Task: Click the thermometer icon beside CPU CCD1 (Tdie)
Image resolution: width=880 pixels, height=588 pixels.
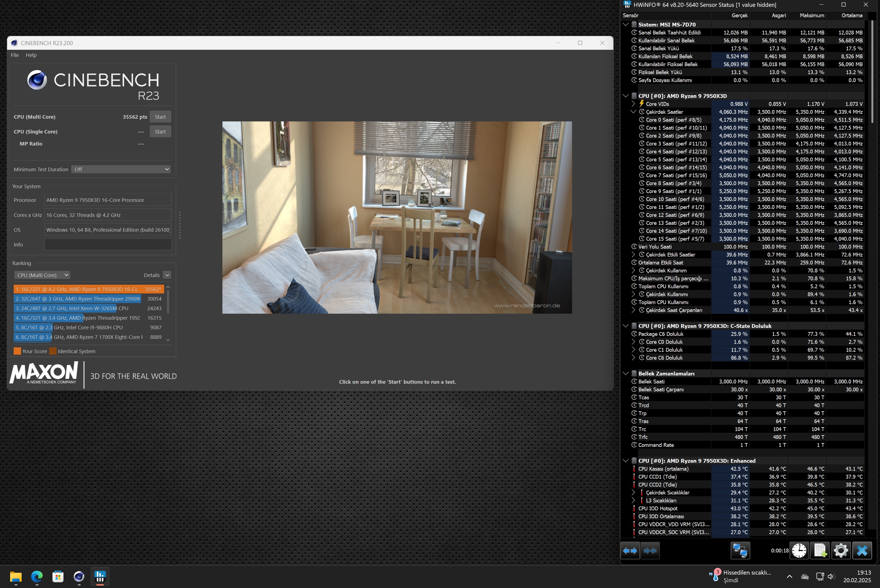Action: (x=634, y=477)
